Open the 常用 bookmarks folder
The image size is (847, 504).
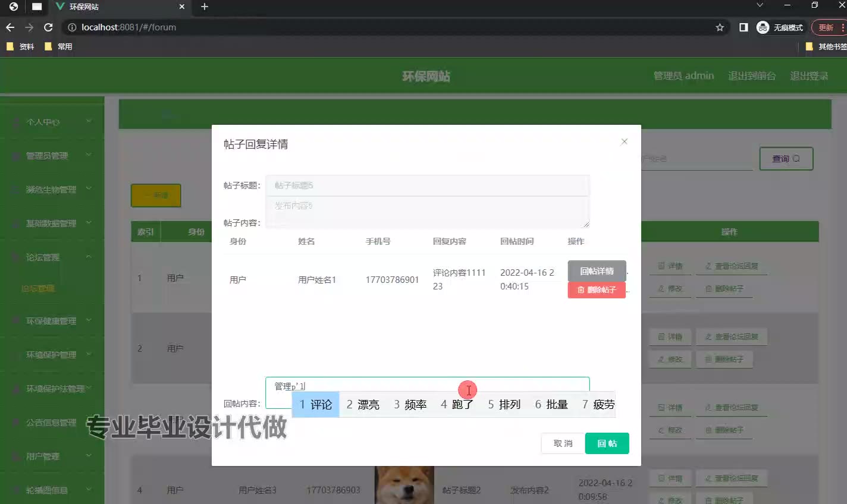pyautogui.click(x=58, y=46)
